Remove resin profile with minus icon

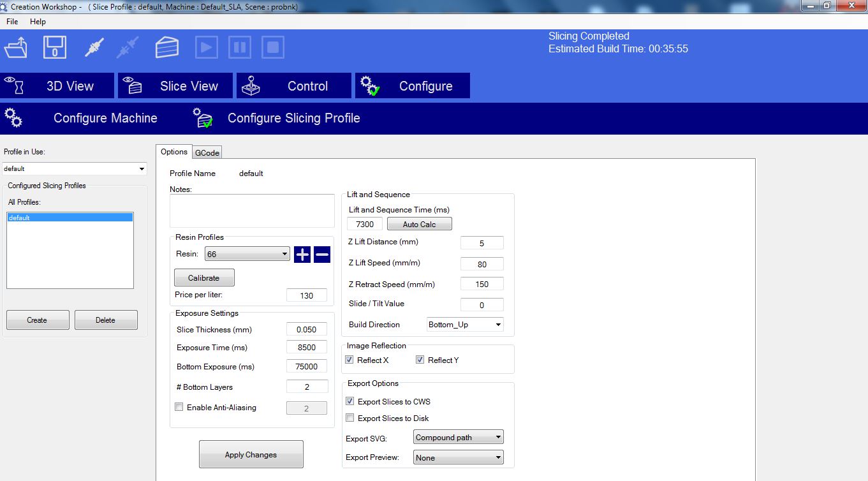[x=322, y=255]
